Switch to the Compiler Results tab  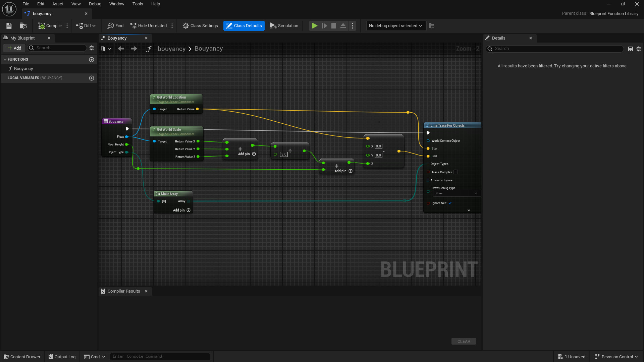pos(123,291)
